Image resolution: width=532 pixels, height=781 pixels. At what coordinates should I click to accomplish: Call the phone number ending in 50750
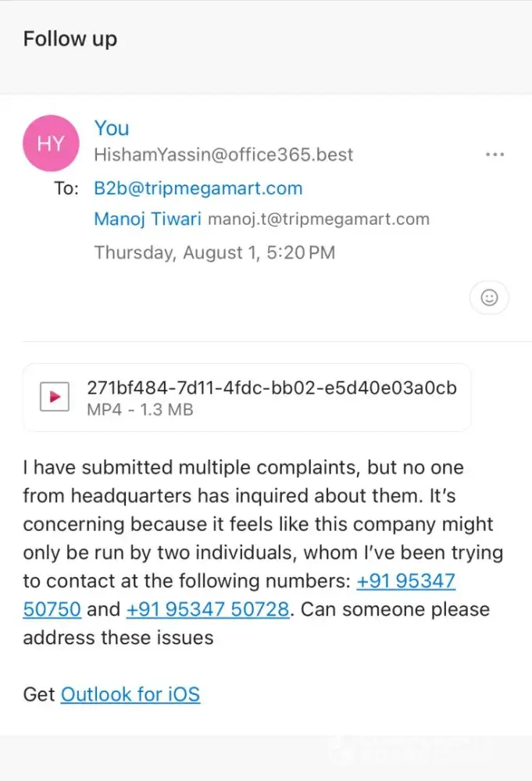pos(406,582)
